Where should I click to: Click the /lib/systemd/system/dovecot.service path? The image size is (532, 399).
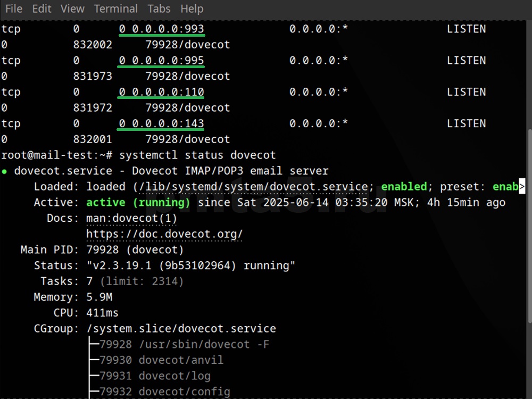click(x=253, y=187)
